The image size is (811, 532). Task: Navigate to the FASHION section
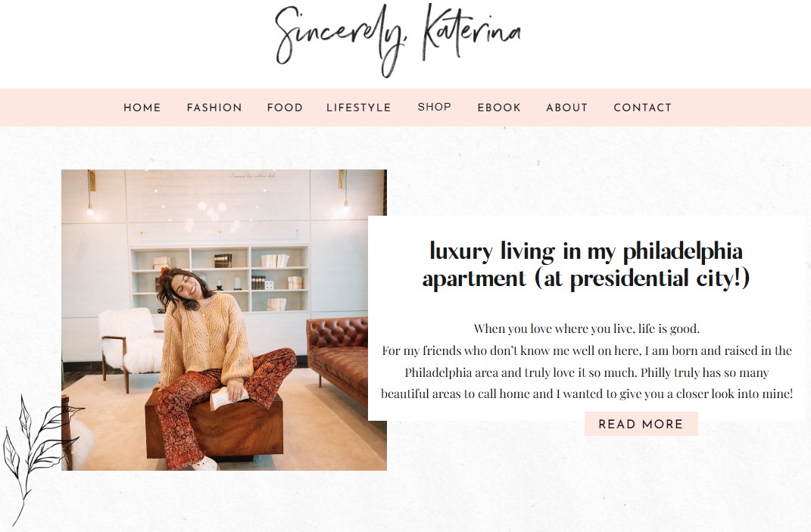pos(214,107)
